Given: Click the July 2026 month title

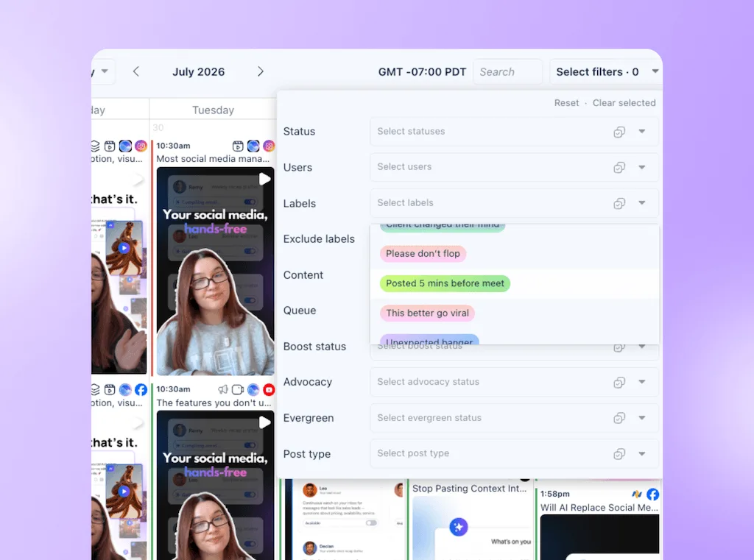Looking at the screenshot, I should pos(199,71).
